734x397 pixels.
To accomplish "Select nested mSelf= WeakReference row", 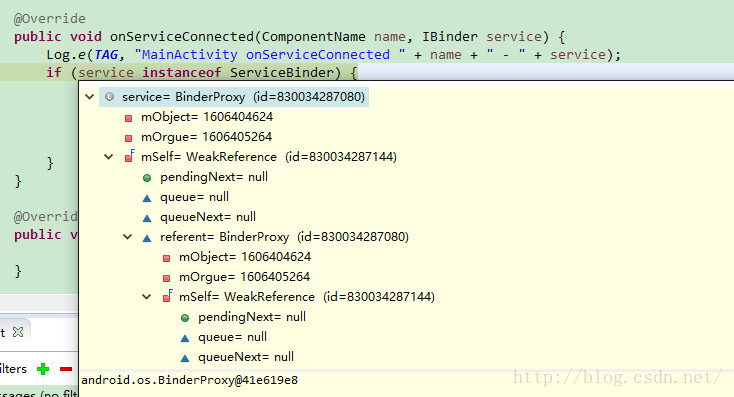I will tap(307, 297).
